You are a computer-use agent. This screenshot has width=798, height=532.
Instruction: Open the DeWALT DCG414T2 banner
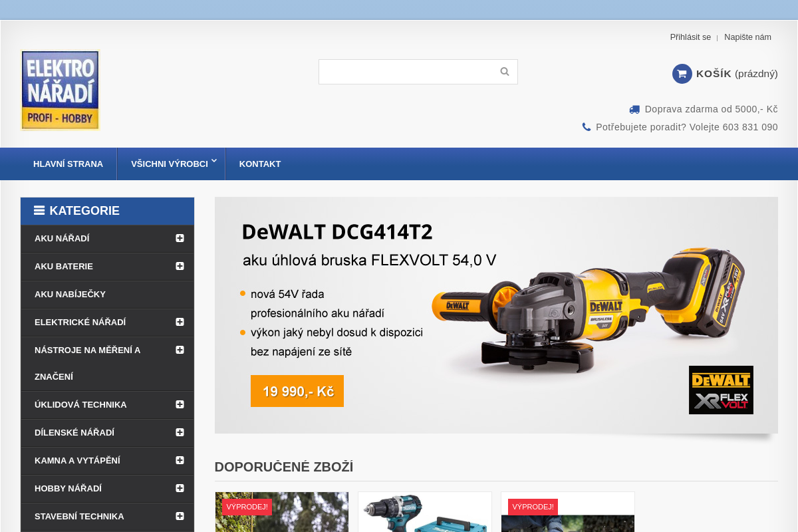[496, 315]
